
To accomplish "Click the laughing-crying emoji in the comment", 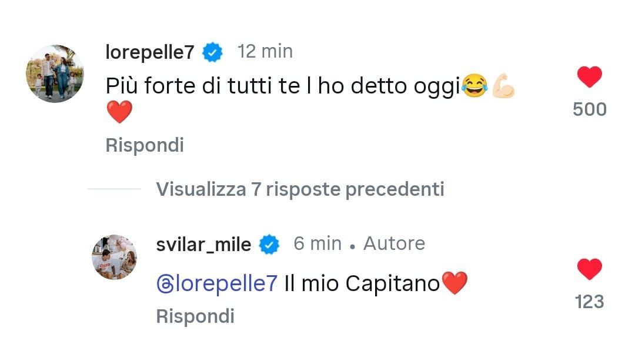I will 474,87.
